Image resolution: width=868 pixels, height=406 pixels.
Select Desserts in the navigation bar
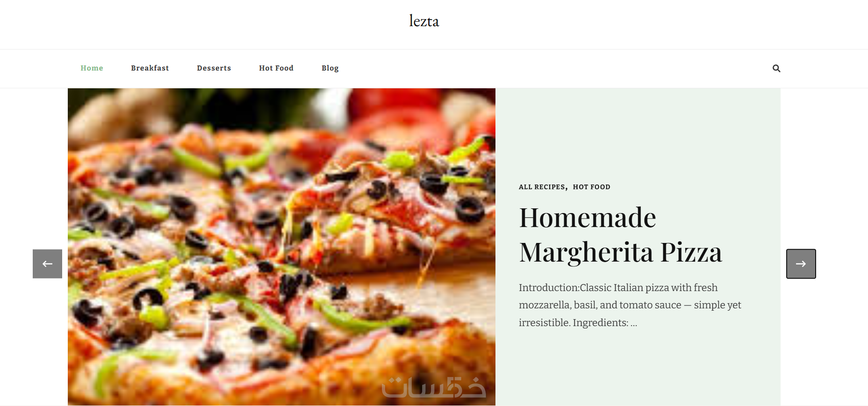click(x=214, y=68)
